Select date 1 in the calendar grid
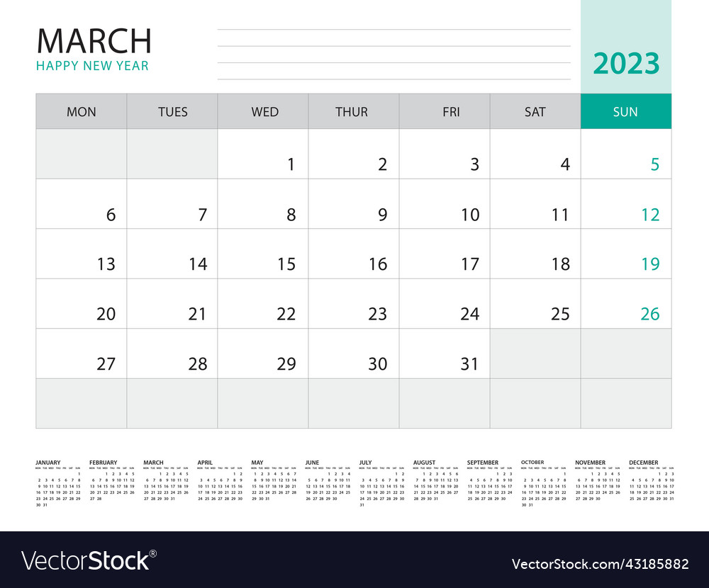Viewport: 709px width, 588px height. pos(291,164)
